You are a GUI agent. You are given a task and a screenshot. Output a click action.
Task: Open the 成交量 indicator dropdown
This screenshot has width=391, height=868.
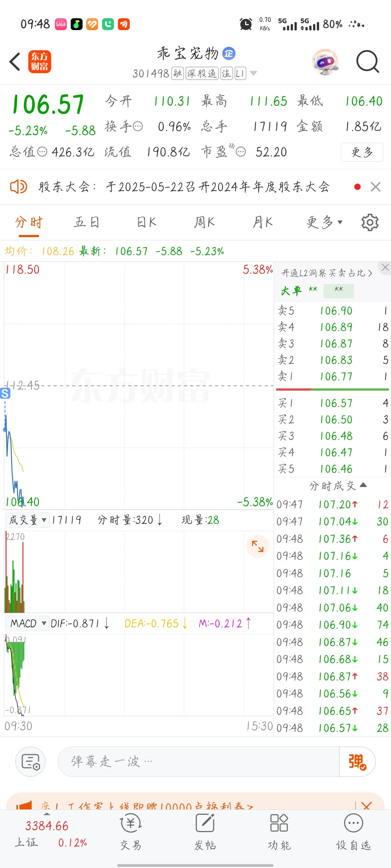[x=28, y=520]
